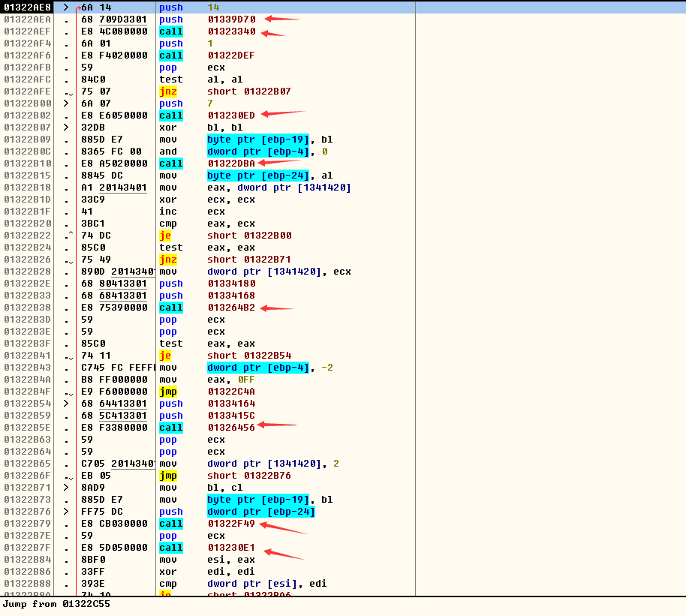Select address 01322B1D
The height and width of the screenshot is (616, 686).
[28, 199]
